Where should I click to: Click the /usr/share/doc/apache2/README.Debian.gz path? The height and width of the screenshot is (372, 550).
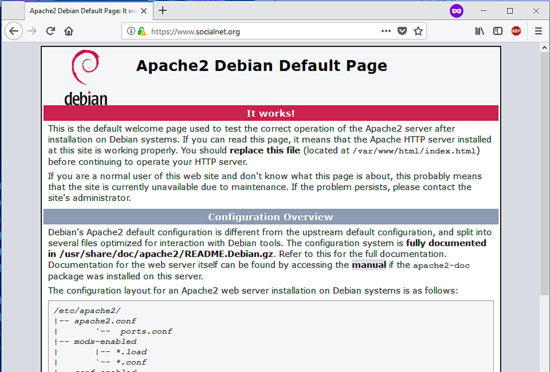166,254
